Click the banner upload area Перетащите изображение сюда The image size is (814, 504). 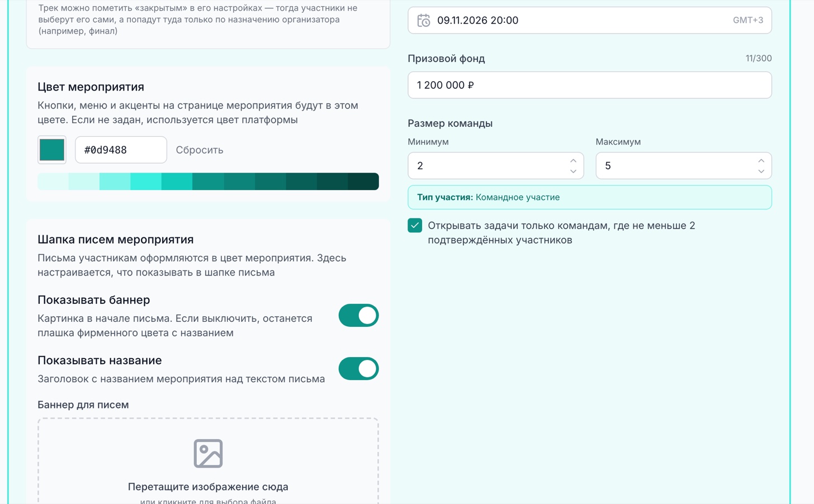pos(208,462)
